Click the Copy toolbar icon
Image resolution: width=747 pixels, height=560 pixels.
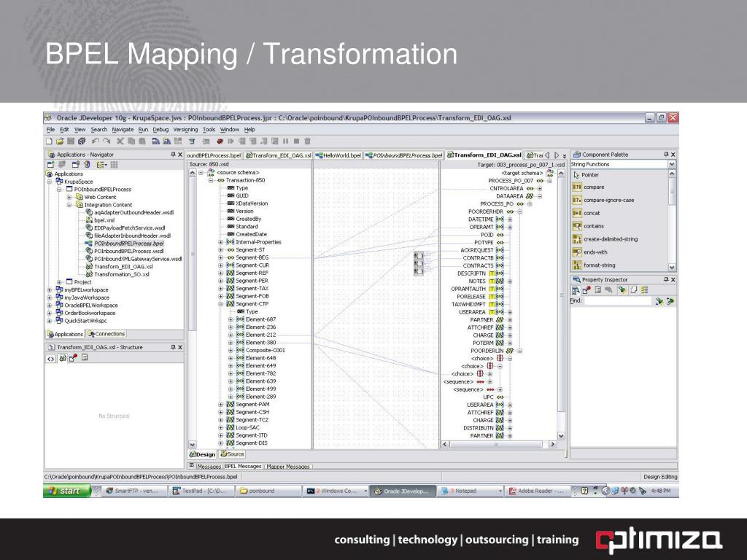(x=131, y=141)
